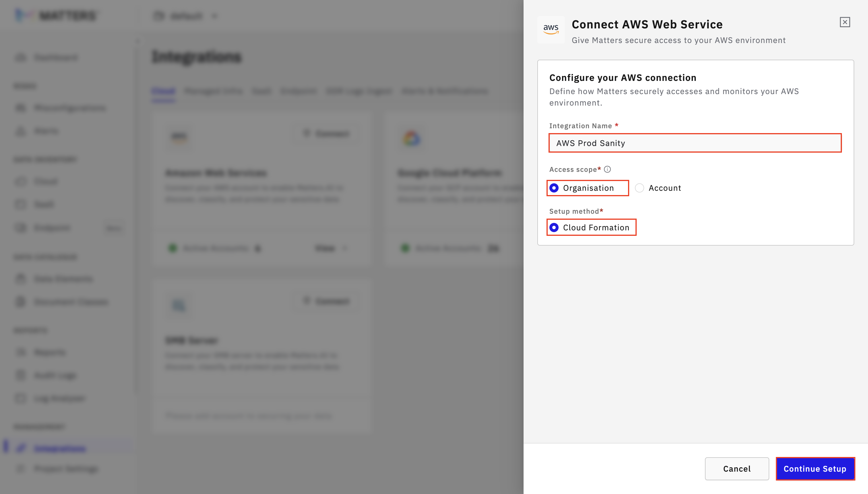Click the Document Classes sidebar icon
Image resolution: width=868 pixels, height=494 pixels.
tap(21, 302)
